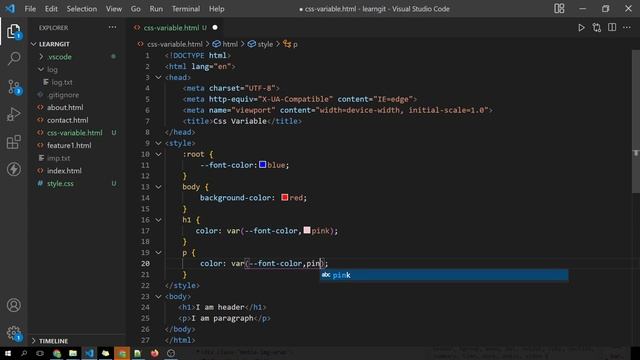Open Firefox from the taskbar
Screen dimensions: 640x360
coord(154,353)
